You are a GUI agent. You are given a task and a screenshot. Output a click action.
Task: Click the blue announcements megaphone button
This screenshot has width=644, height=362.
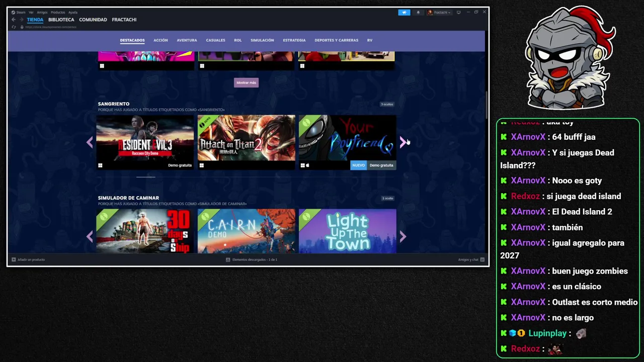[404, 12]
